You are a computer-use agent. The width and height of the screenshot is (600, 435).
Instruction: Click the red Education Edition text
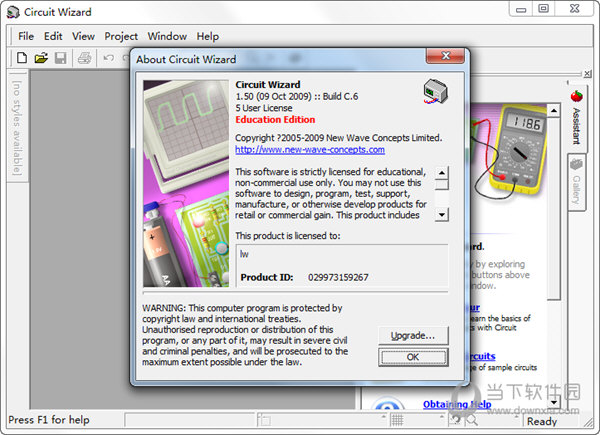(x=275, y=120)
